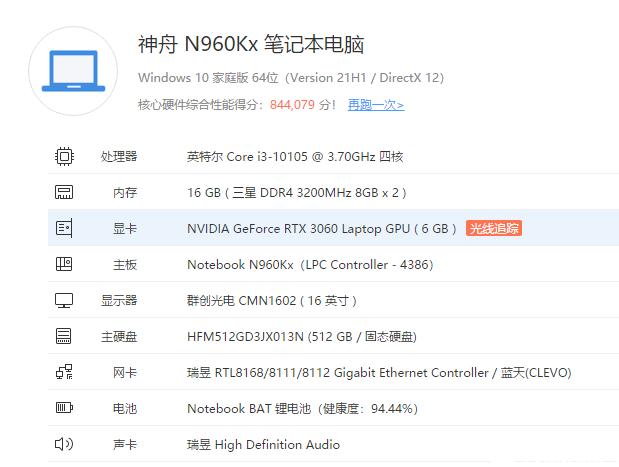
Task: Click the memory module icon
Action: [x=64, y=192]
